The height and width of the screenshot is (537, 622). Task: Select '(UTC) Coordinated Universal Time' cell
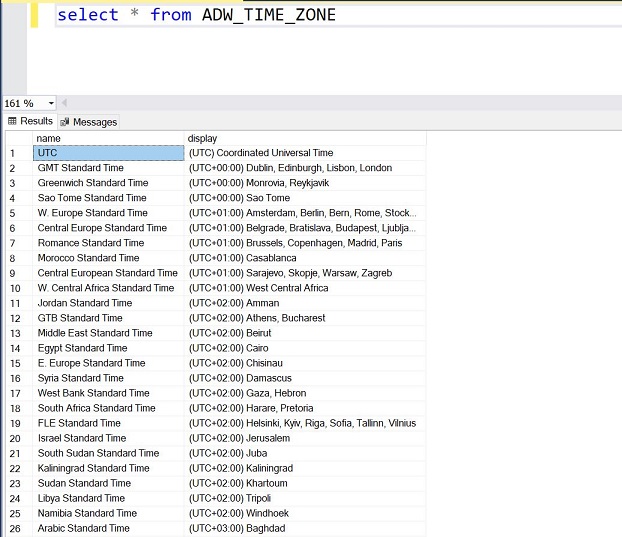click(305, 153)
